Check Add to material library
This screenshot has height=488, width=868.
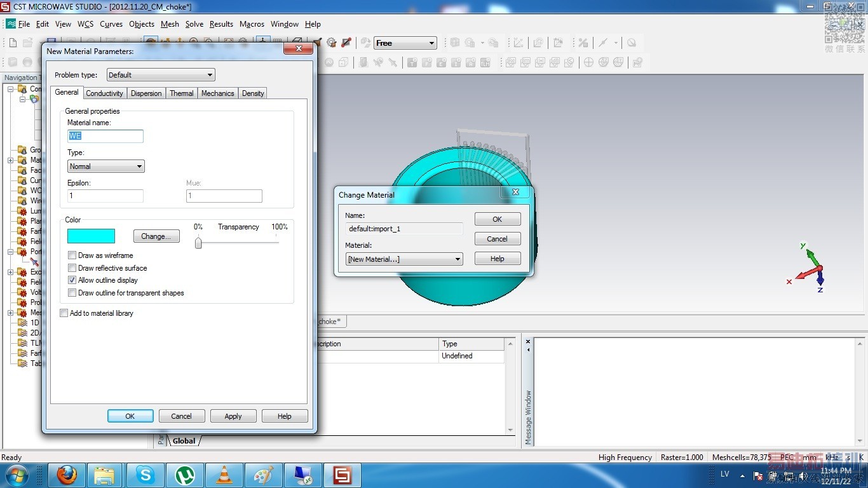[x=64, y=313]
